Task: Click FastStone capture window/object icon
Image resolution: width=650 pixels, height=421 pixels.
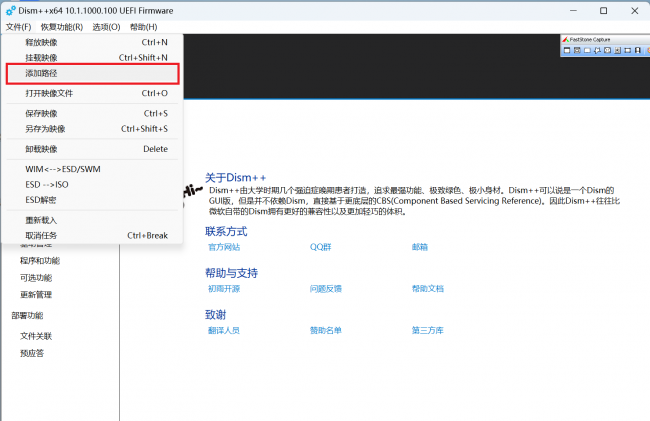Action: click(577, 50)
